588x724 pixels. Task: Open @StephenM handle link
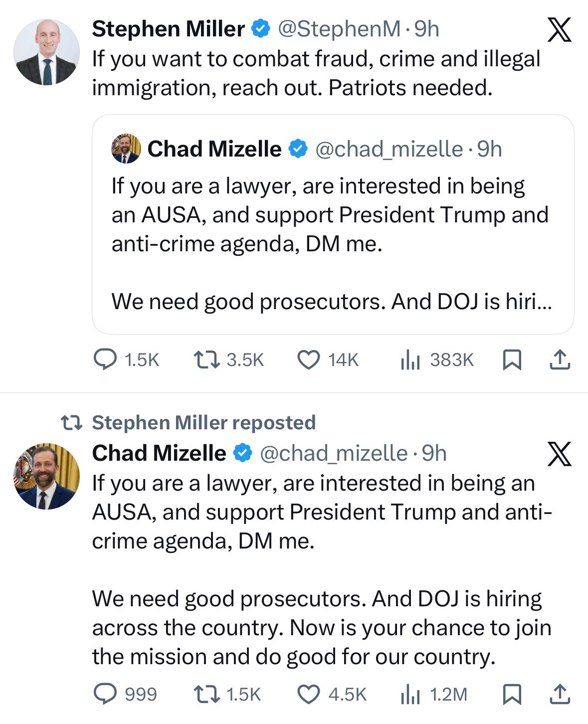(339, 29)
